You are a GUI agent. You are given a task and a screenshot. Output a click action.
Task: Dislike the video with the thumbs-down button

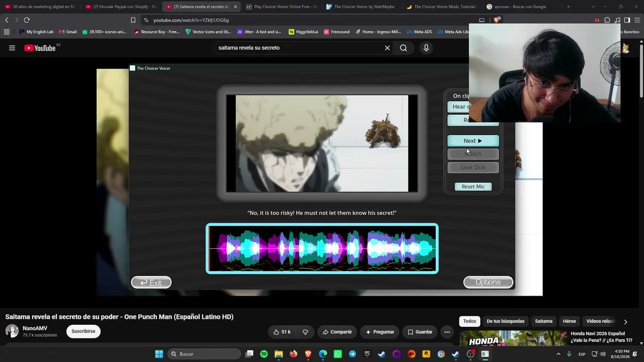(305, 332)
